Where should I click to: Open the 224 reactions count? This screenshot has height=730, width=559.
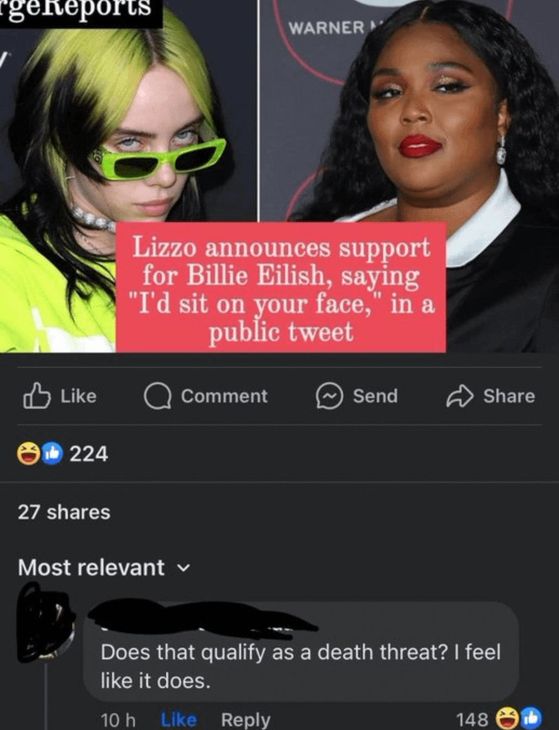click(88, 454)
